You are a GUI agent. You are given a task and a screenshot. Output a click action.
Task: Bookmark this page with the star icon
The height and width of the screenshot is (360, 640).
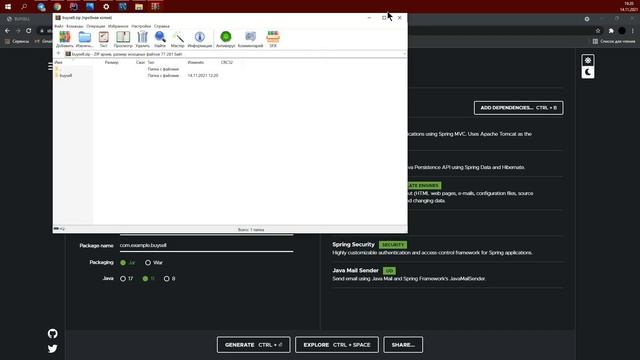click(598, 31)
